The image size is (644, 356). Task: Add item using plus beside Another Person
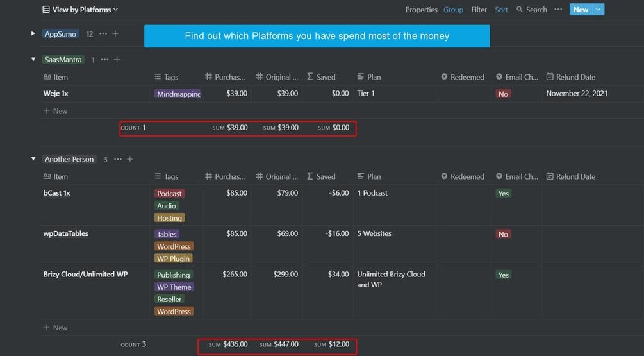pyautogui.click(x=130, y=159)
